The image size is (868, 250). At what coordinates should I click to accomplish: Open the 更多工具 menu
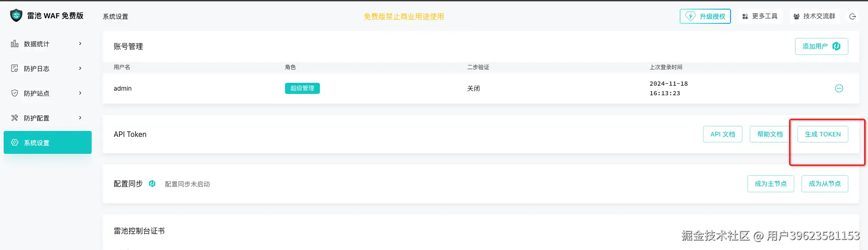point(760,16)
